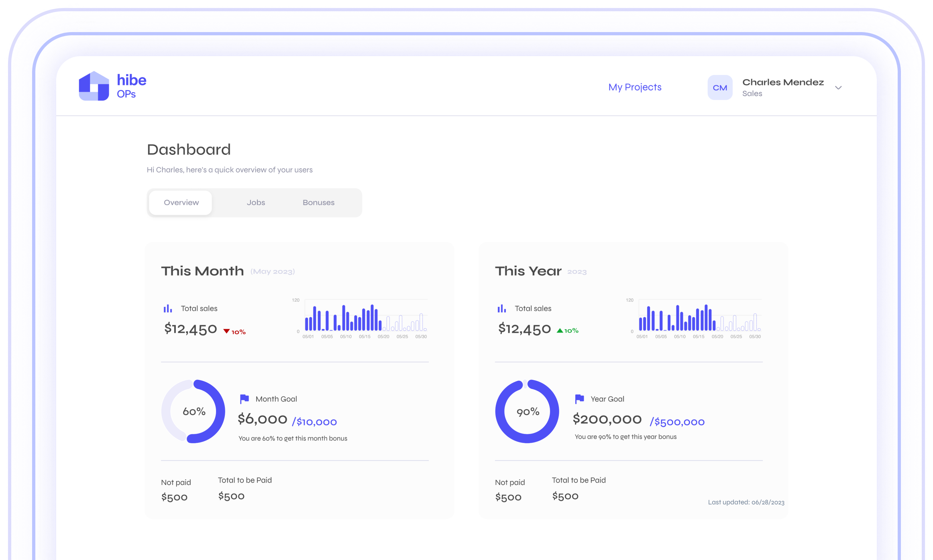The image size is (933, 560).
Task: Open the Bonuses tab
Action: (318, 203)
